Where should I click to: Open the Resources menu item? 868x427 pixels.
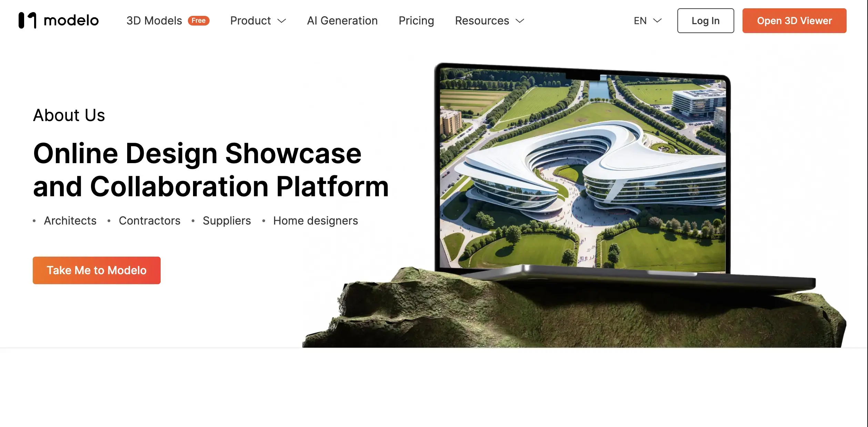pyautogui.click(x=482, y=21)
